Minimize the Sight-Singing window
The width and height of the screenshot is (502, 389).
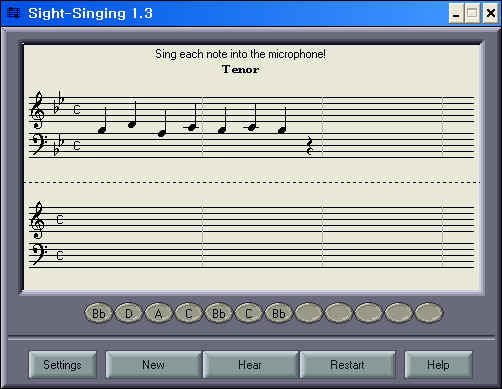(456, 13)
